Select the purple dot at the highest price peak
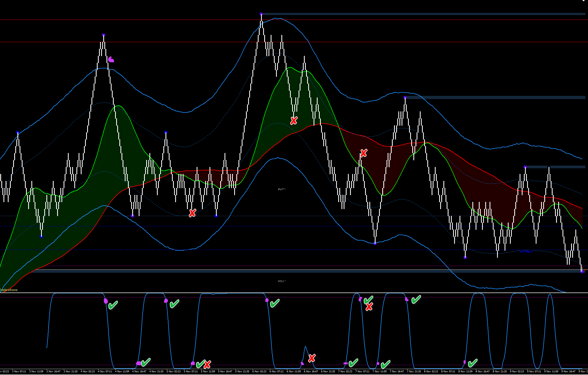The image size is (588, 375). pos(261,14)
